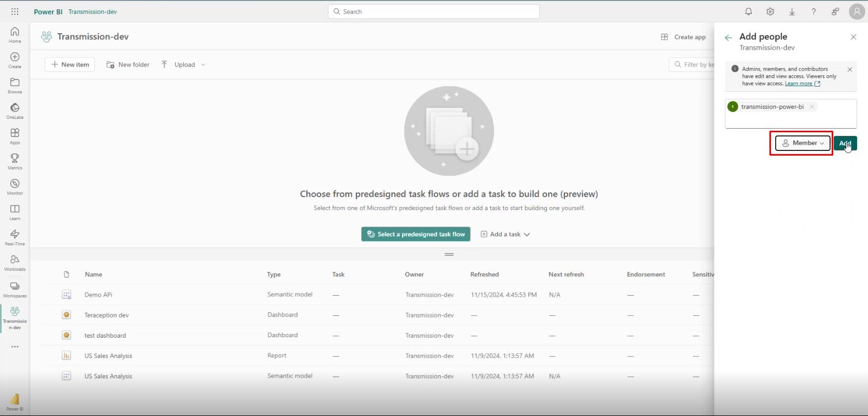Show more sidebar options ellipsis
868x416 pixels.
point(15,346)
